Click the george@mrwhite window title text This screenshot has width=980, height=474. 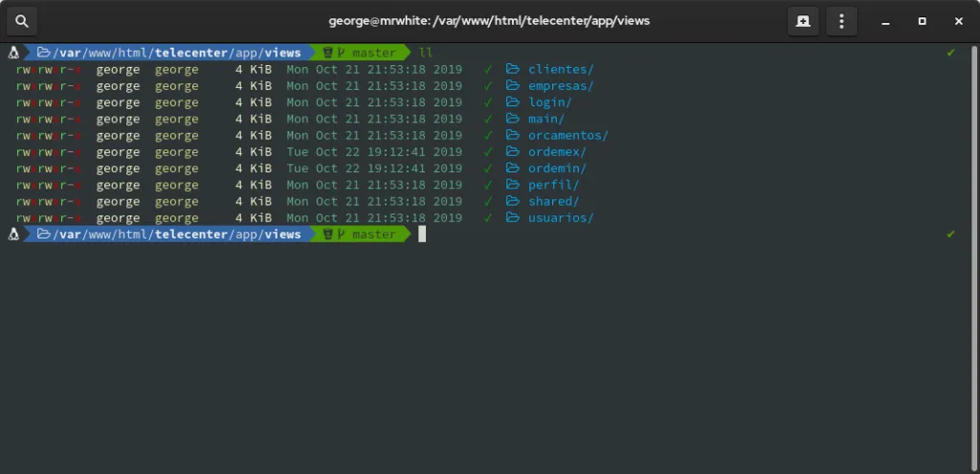click(x=490, y=20)
